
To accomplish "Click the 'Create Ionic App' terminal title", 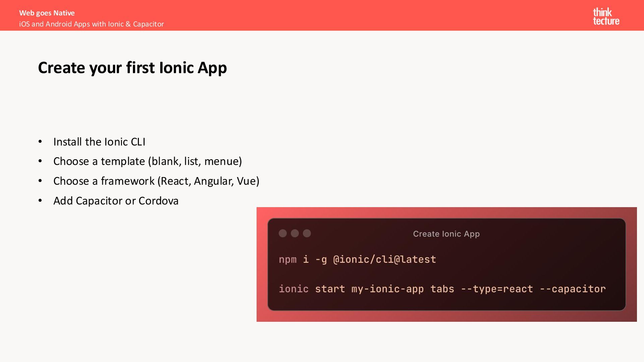I will 446,234.
